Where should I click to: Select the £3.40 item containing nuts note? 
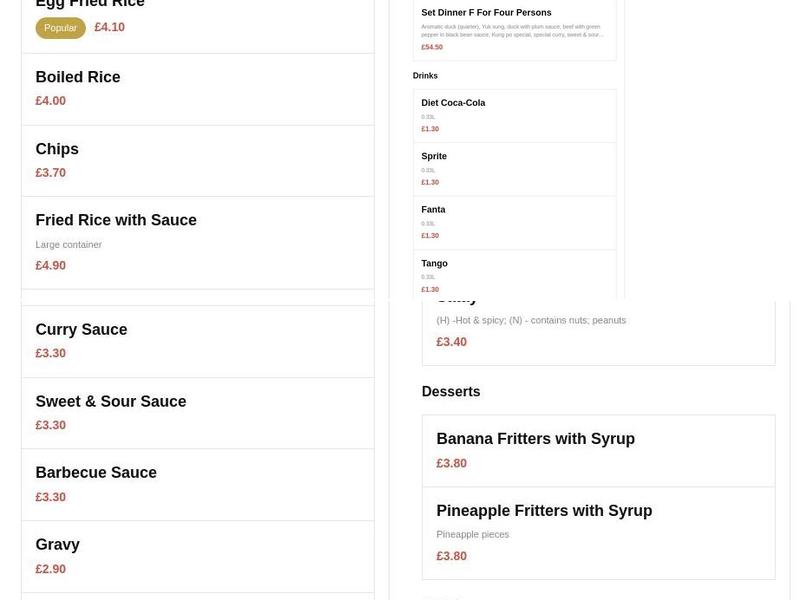[x=530, y=322]
